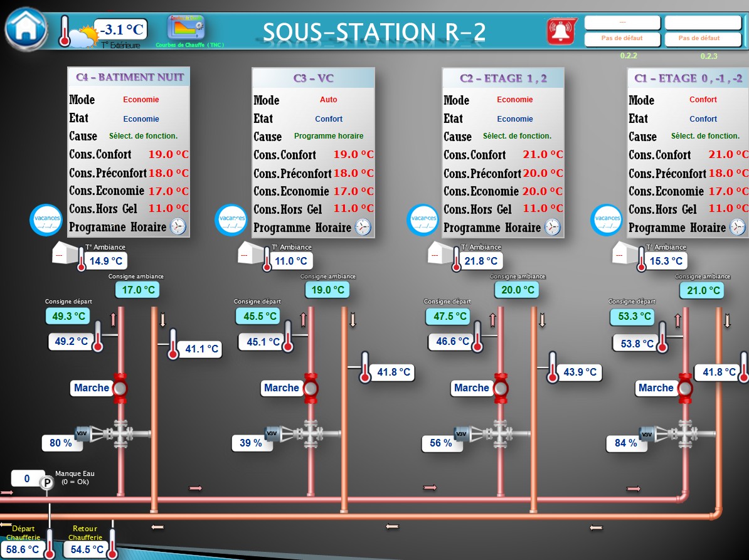Click the C1 - ETAGE 0, -1, -2 title

point(688,78)
